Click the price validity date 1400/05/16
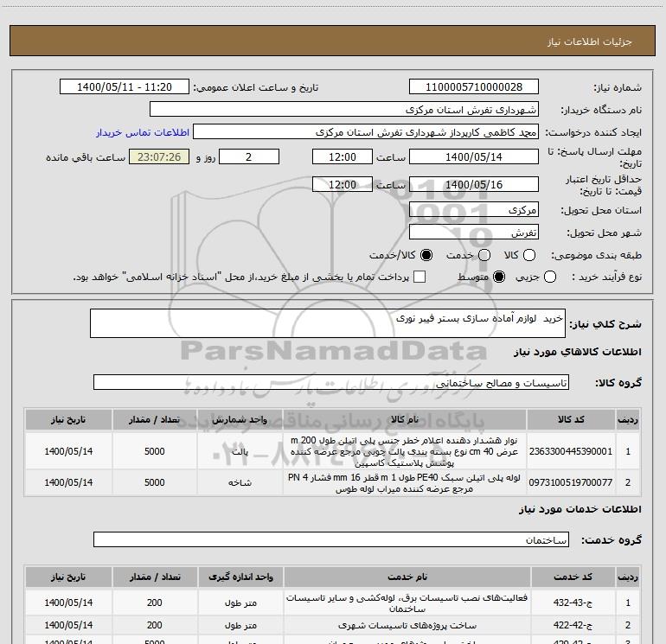This screenshot has height=644, width=666. click(x=474, y=184)
